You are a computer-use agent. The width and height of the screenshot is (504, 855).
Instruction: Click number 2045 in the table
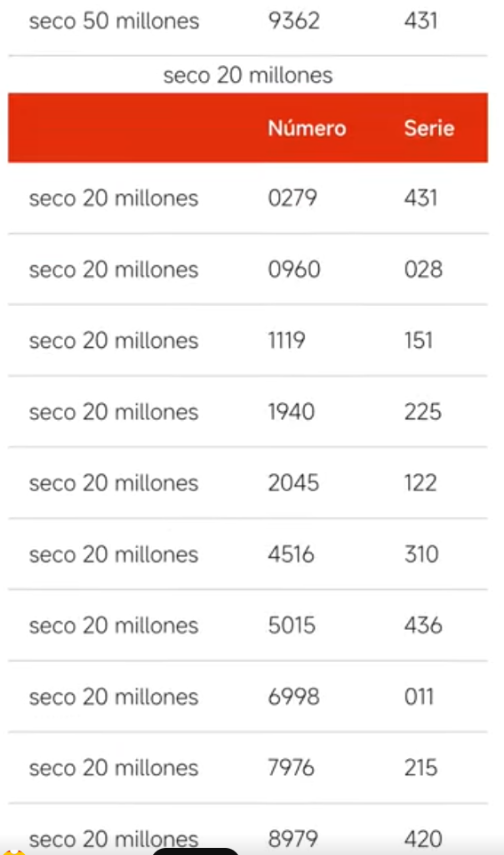[x=293, y=483]
